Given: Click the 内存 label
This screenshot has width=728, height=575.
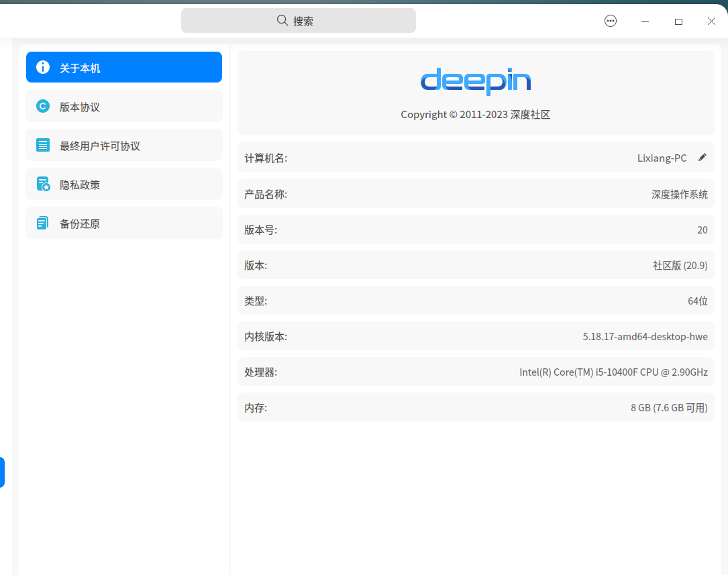Looking at the screenshot, I should coord(256,408).
